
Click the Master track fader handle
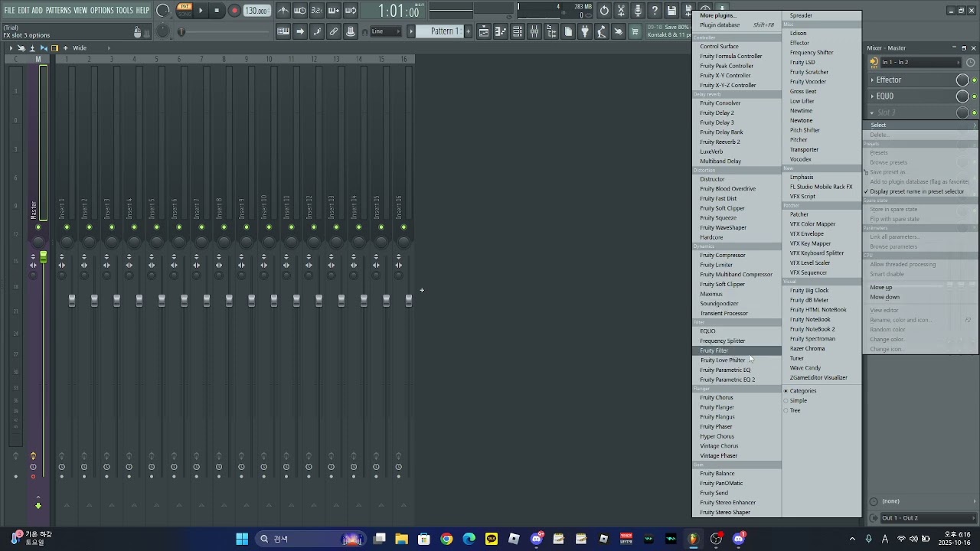(x=44, y=258)
